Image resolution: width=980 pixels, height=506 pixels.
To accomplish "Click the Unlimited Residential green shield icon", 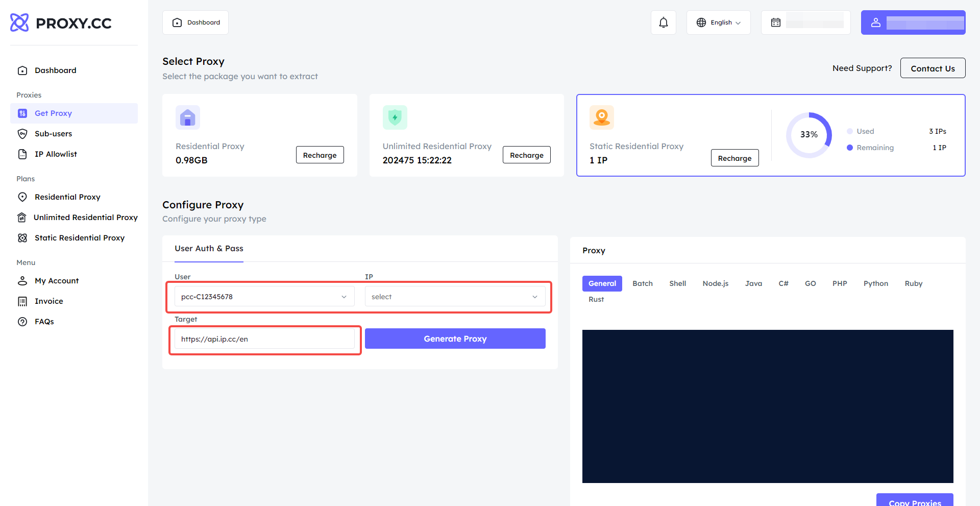I will pos(395,117).
